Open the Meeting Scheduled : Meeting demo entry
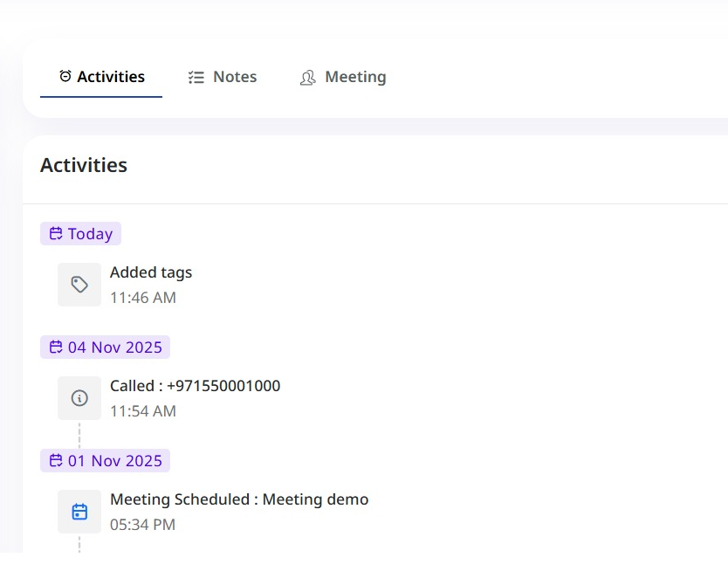Image resolution: width=728 pixels, height=578 pixels. pos(239,499)
